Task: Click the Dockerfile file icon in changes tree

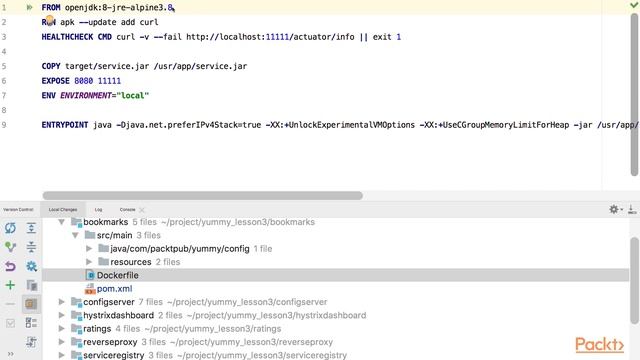Action: click(90, 275)
